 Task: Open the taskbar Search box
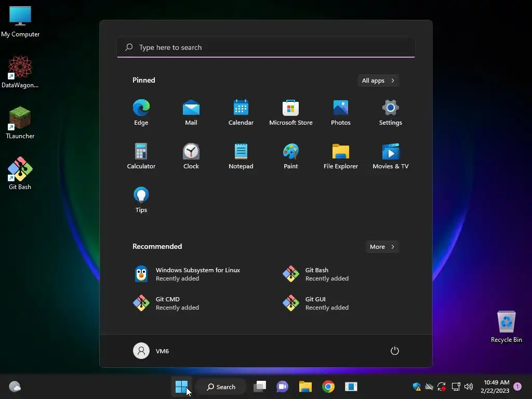coord(221,387)
